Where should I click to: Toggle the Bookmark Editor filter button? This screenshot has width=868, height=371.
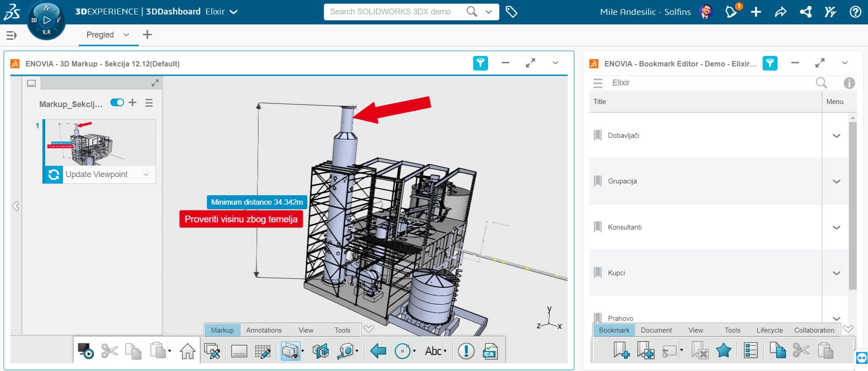[770, 63]
